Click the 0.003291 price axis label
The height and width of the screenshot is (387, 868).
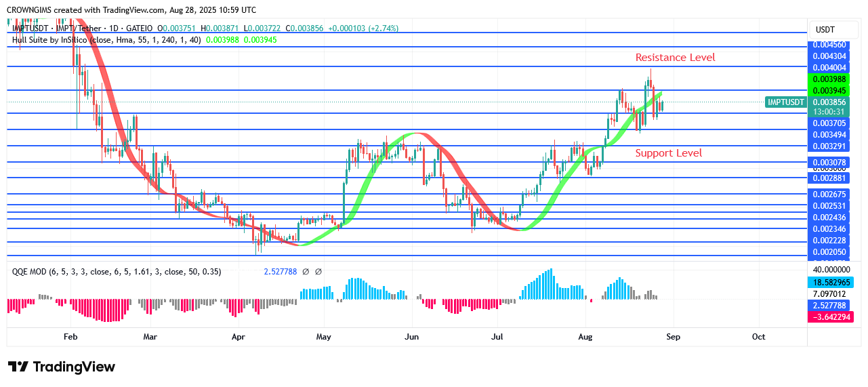830,146
